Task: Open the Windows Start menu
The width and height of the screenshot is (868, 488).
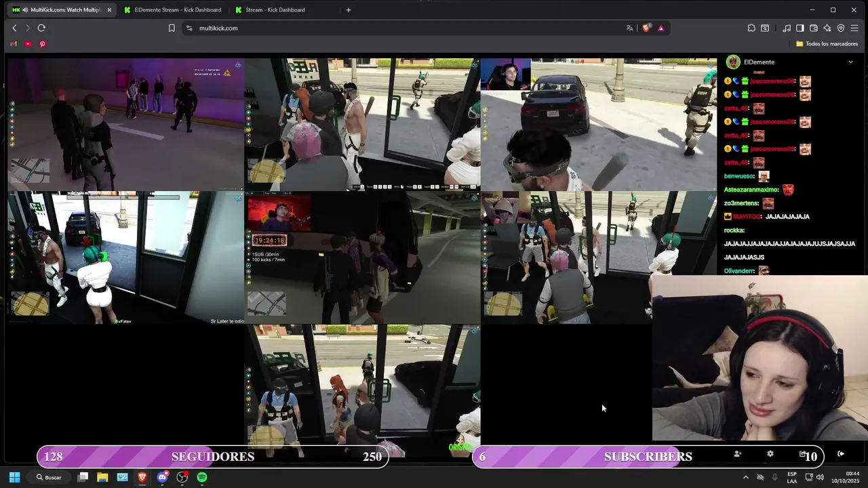Action: tap(14, 477)
